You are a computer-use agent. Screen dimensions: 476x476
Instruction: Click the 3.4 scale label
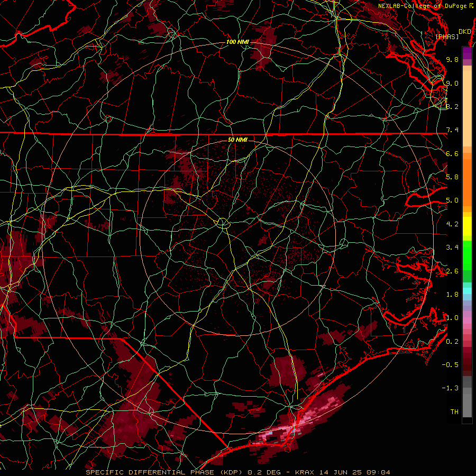point(452,248)
